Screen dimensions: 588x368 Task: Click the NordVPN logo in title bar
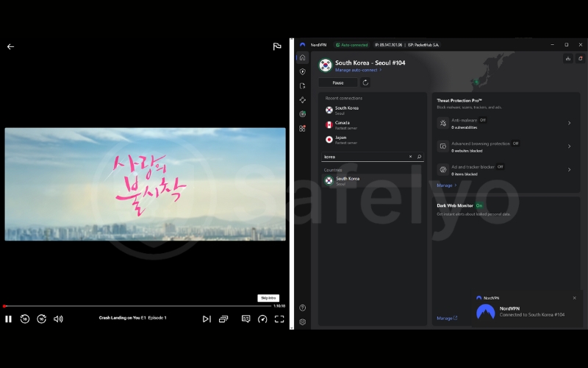tap(303, 45)
